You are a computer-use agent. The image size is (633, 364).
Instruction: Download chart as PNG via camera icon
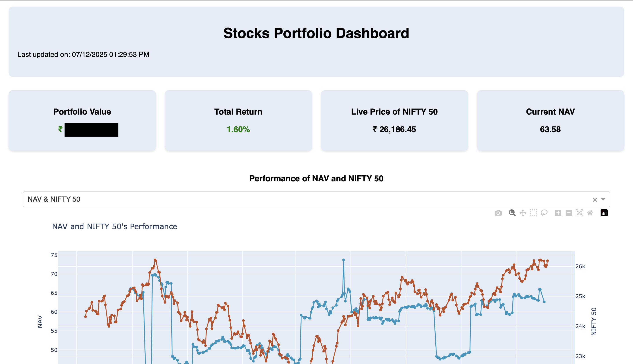coord(498,213)
